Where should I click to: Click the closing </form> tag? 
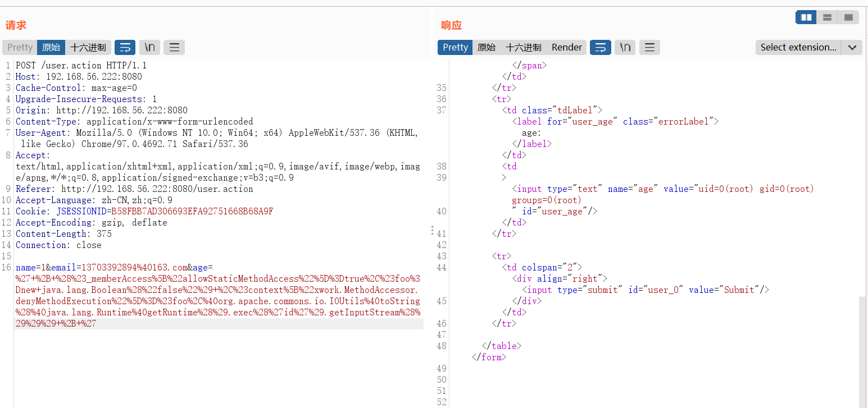[x=489, y=357]
